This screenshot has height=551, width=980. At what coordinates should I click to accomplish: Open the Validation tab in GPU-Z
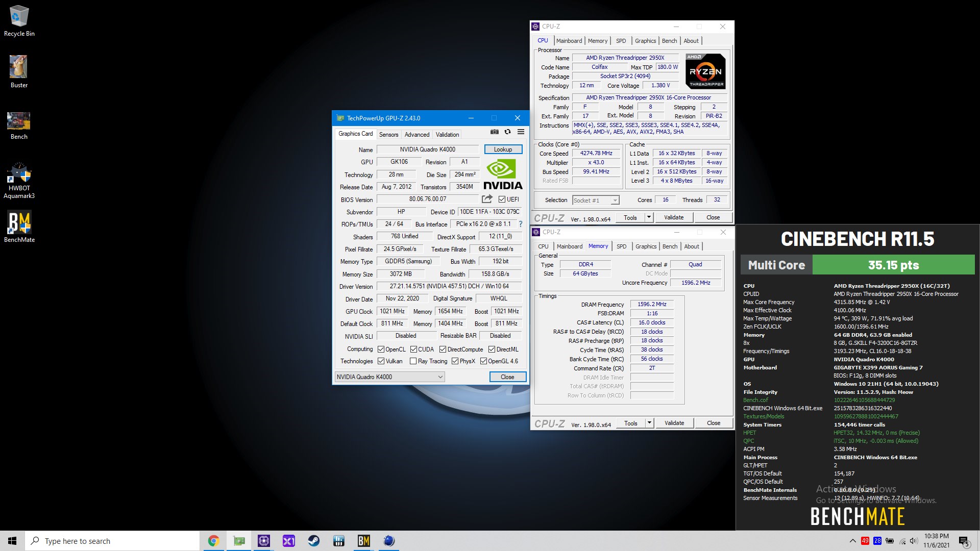click(447, 135)
